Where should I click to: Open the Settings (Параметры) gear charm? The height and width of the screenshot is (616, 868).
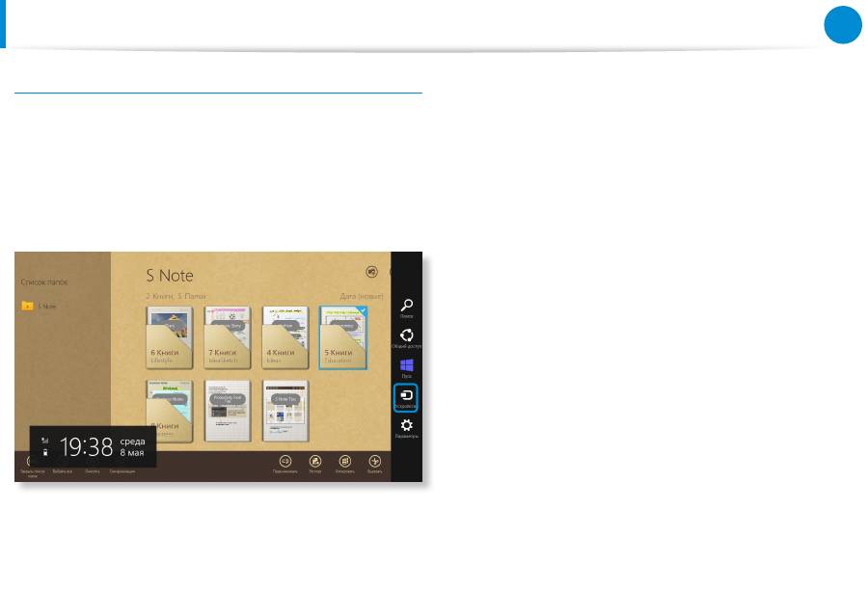click(x=406, y=427)
